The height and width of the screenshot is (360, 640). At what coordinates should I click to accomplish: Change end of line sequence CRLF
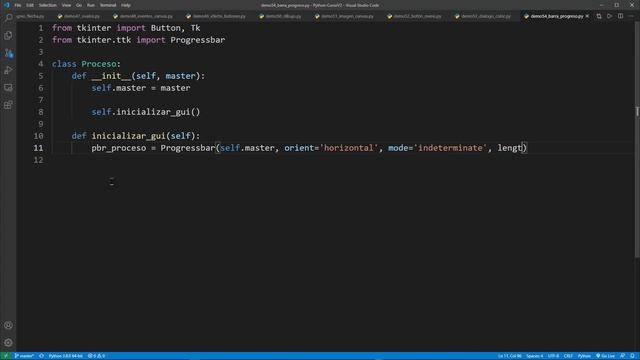tap(568, 356)
